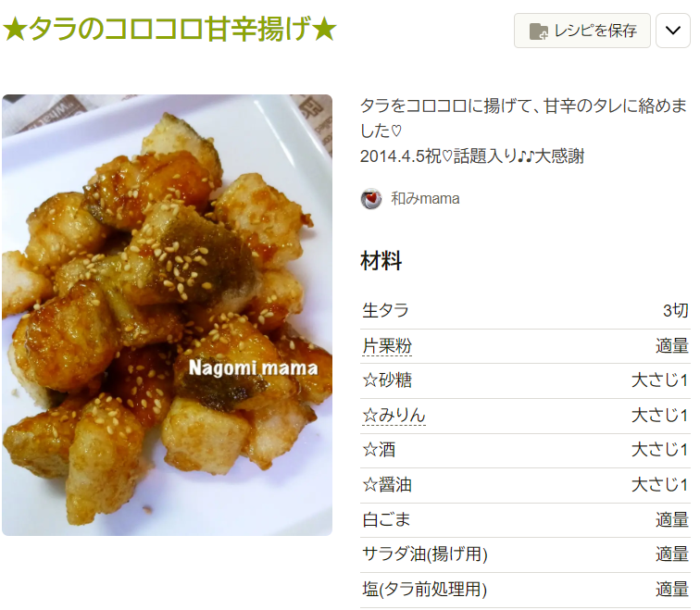Click the folder-plus save recipe icon
The width and height of the screenshot is (700, 610).
538,31
